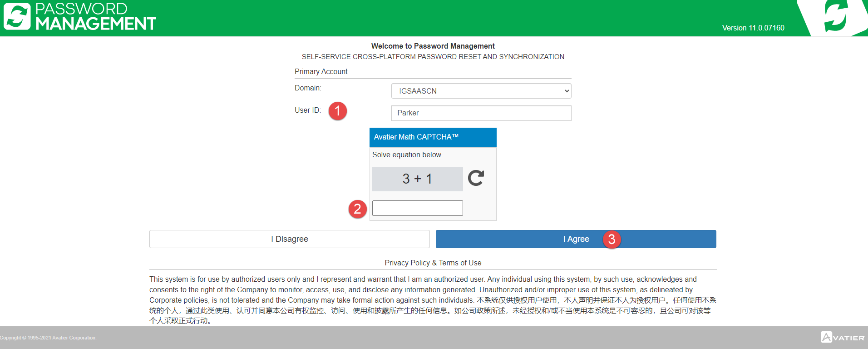
Task: Focus the User ID field containing Parker
Action: [481, 113]
